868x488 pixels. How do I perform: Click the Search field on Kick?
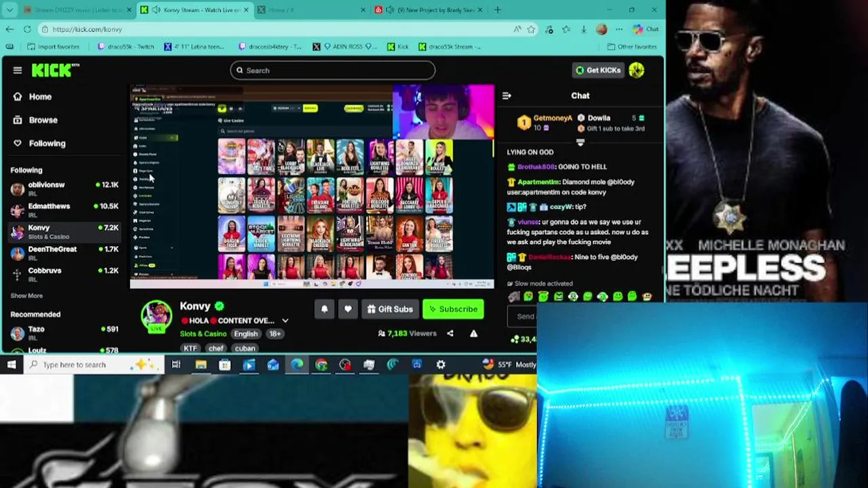click(x=332, y=70)
